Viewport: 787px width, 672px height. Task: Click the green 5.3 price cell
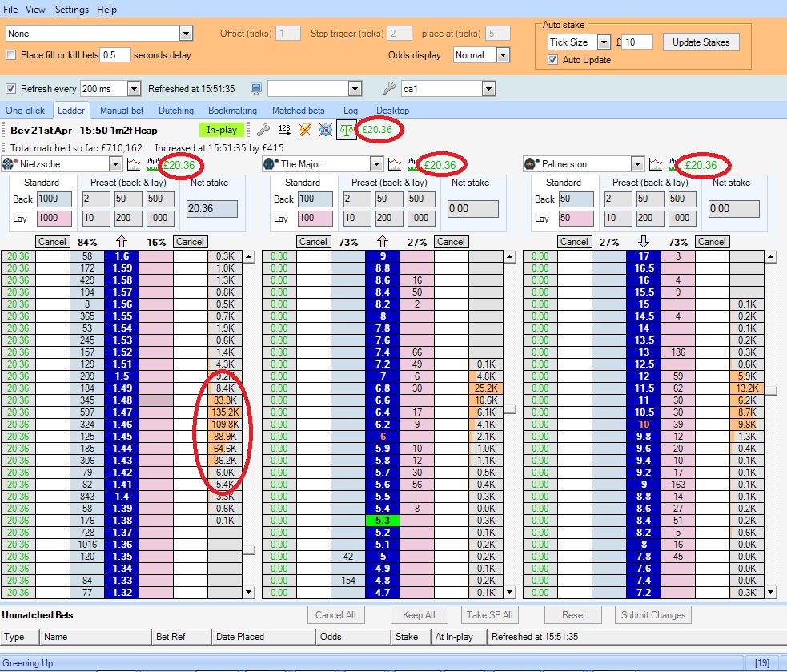(382, 521)
